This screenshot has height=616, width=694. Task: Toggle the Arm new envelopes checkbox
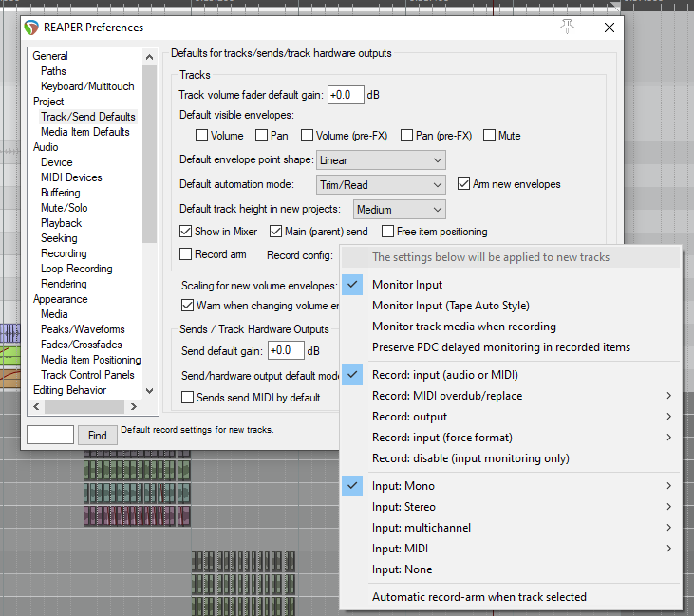pyautogui.click(x=464, y=184)
